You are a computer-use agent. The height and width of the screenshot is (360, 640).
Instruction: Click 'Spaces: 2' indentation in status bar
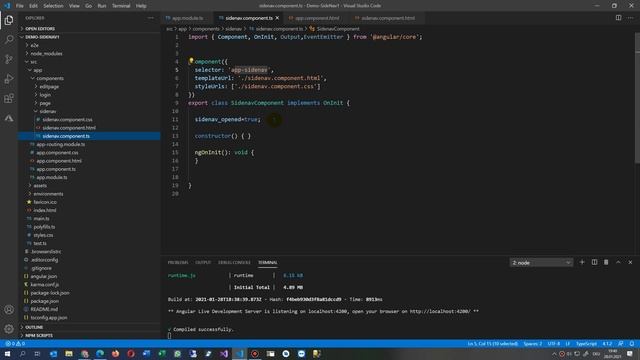click(533, 344)
